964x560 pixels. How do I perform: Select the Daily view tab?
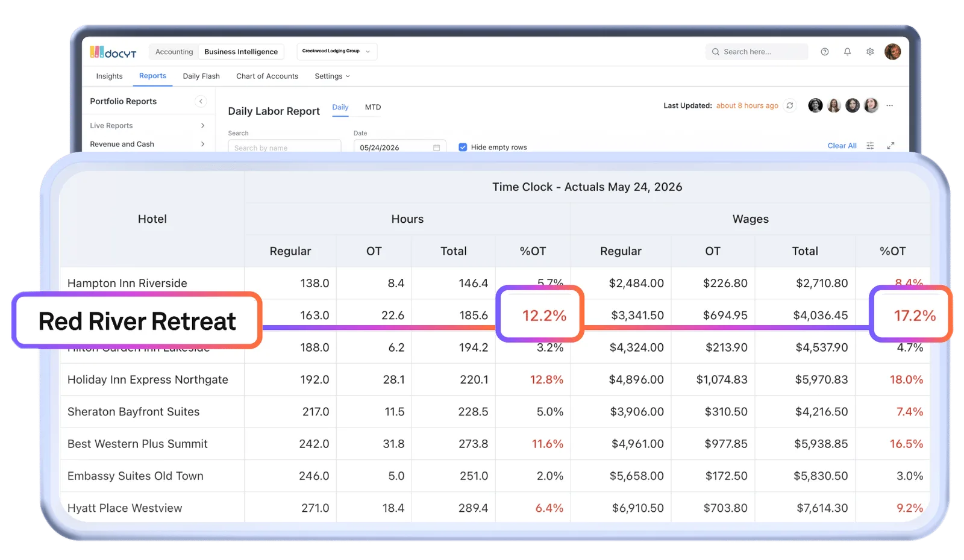340,107
